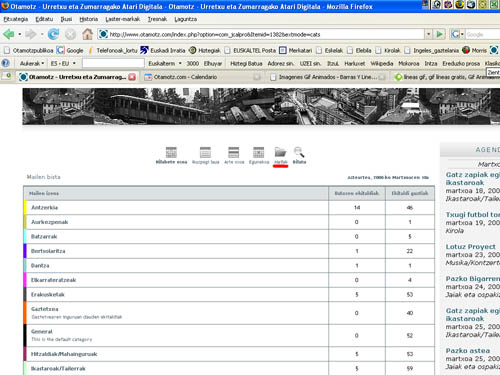Image resolution: width=500 pixels, height=375 pixels.
Task: Click the green Go arrow beside URL
Action: click(x=440, y=34)
